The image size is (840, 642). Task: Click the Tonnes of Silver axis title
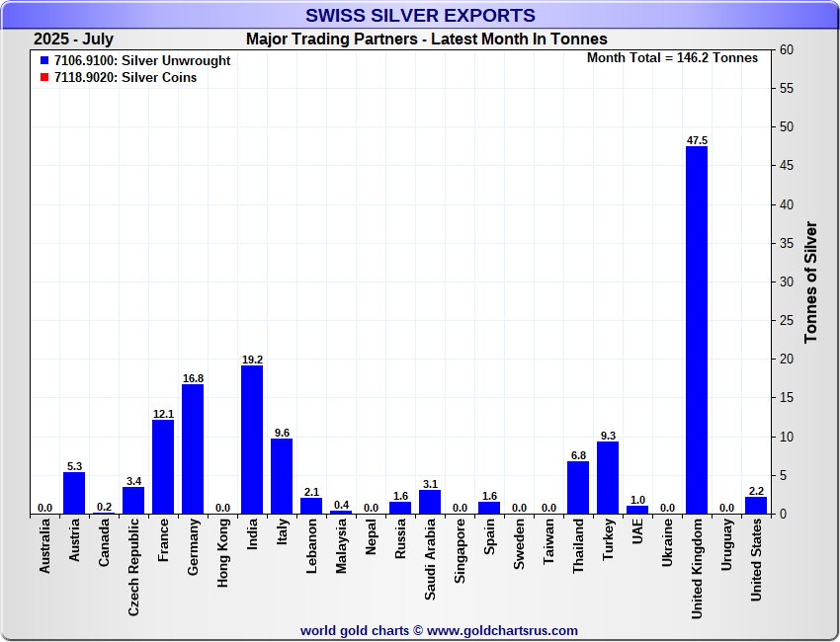pos(810,281)
